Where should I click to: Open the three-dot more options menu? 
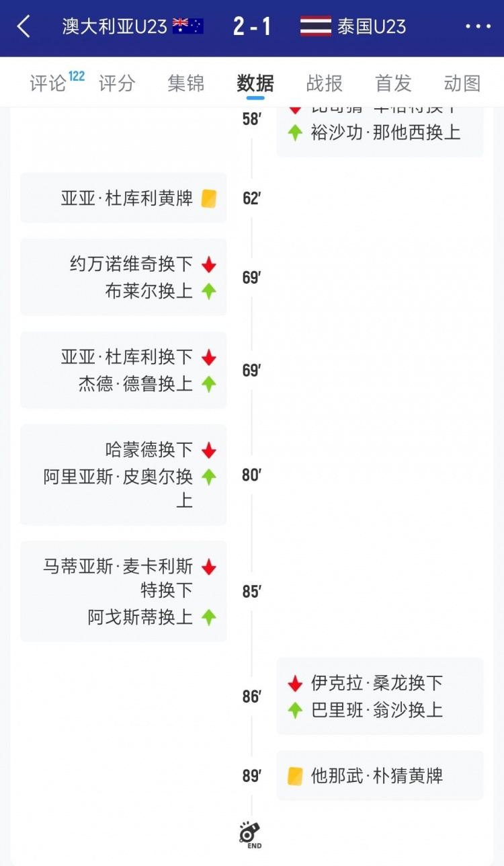478,27
